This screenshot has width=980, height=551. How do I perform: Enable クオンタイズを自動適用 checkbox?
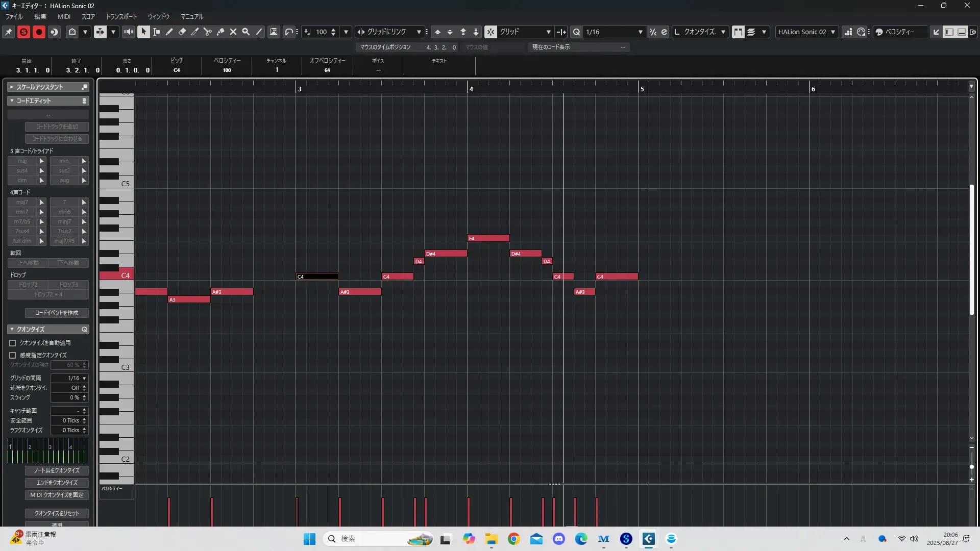13,343
